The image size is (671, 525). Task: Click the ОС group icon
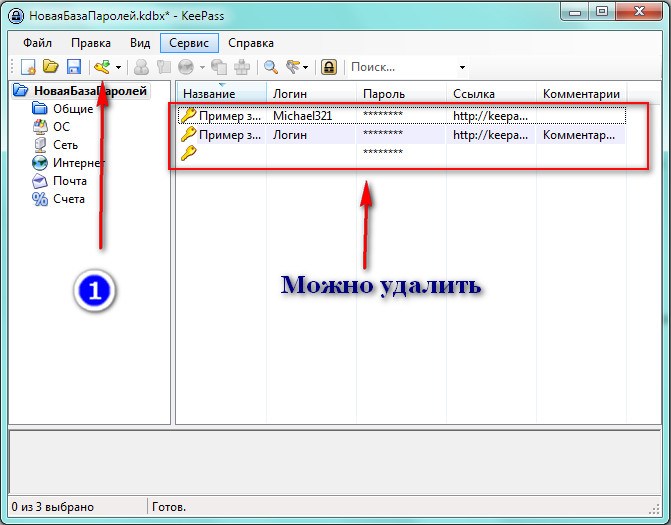tap(40, 126)
